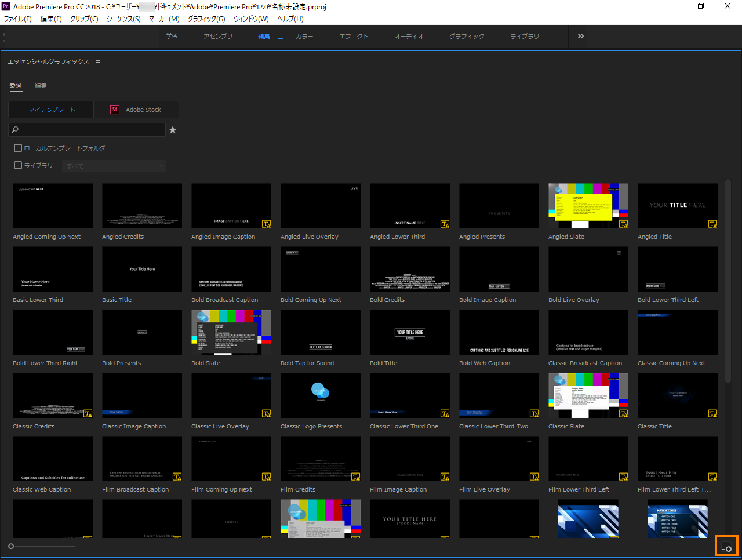The height and width of the screenshot is (560, 742).
Task: Open the マーカー(M) menu
Action: pyautogui.click(x=164, y=19)
